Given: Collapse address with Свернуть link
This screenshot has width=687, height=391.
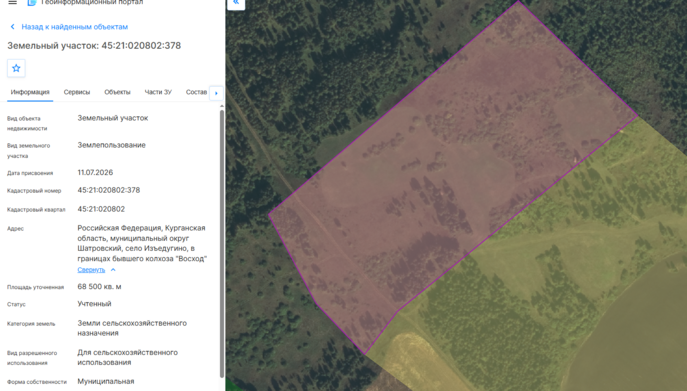Looking at the screenshot, I should coord(91,270).
